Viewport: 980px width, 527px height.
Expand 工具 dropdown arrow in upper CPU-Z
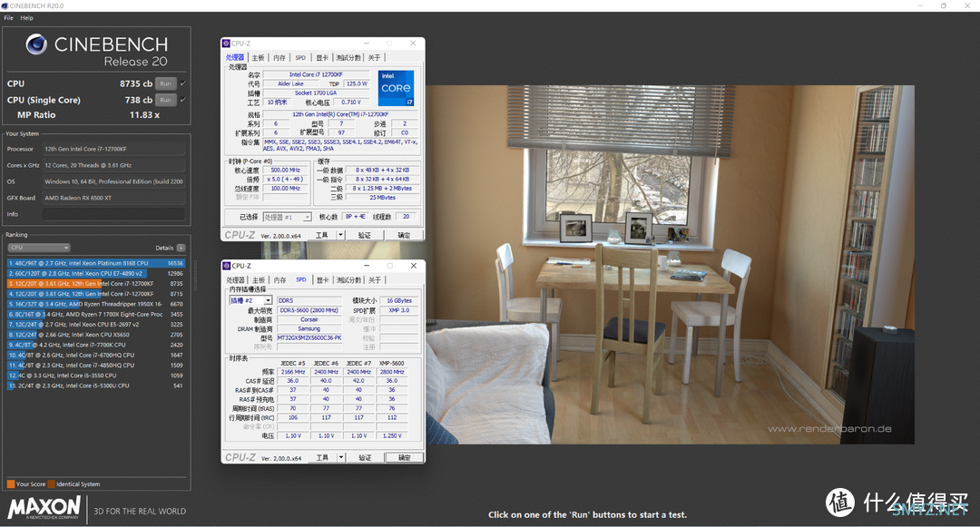click(340, 236)
